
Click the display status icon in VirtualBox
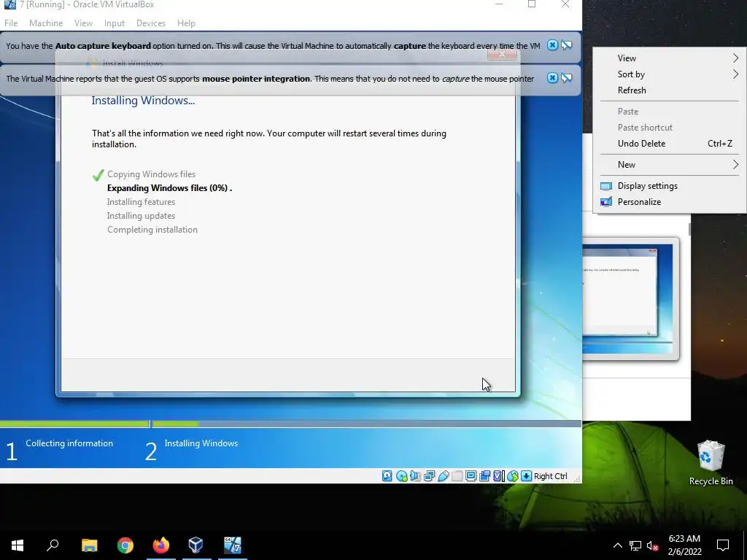coord(471,475)
